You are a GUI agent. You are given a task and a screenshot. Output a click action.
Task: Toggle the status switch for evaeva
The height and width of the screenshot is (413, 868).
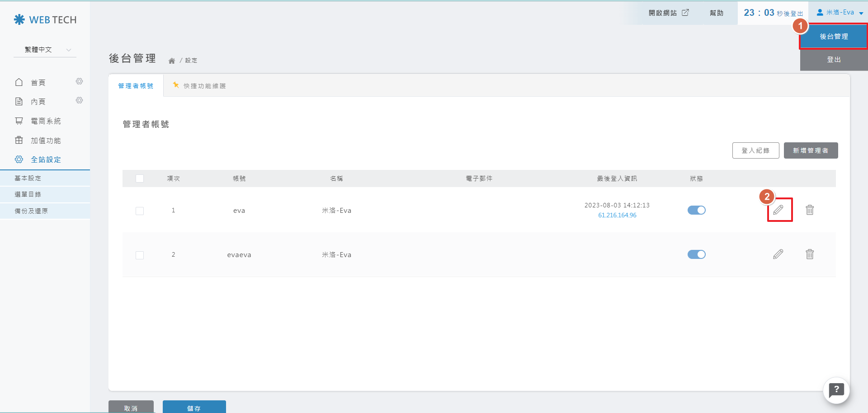tap(696, 254)
